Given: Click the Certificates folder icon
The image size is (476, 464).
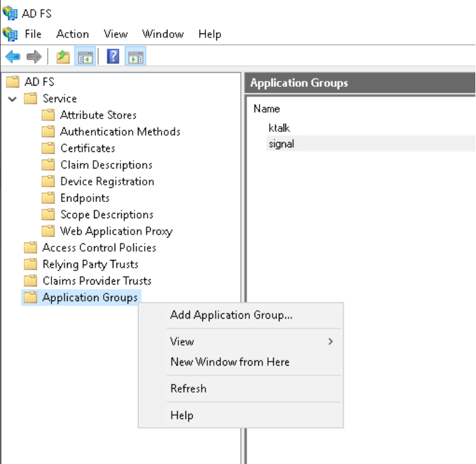Looking at the screenshot, I should click(x=48, y=148).
